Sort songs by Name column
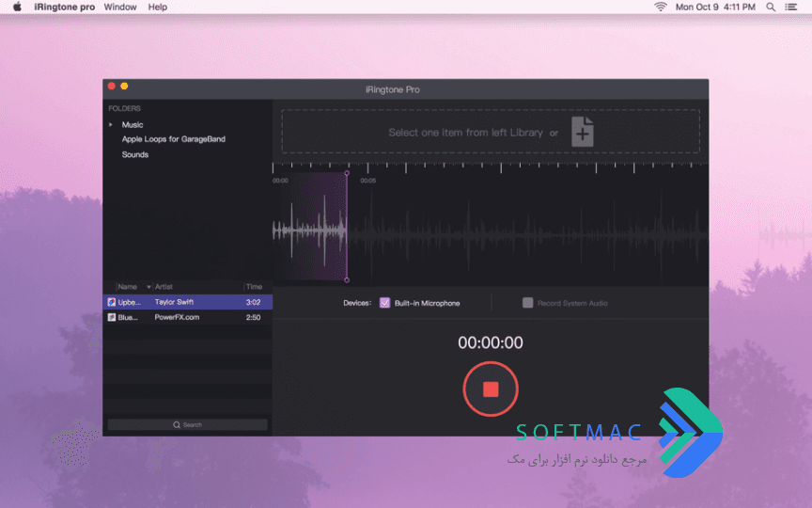Viewport: 812px width, 508px height. 128,287
